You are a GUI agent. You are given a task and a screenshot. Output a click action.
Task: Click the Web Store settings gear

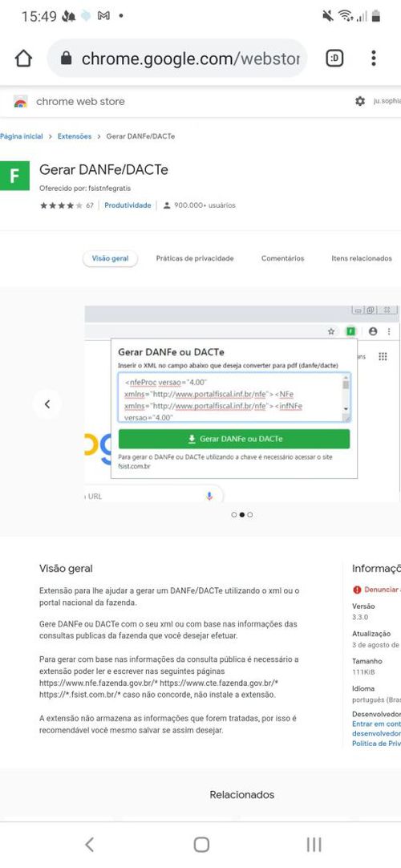360,101
